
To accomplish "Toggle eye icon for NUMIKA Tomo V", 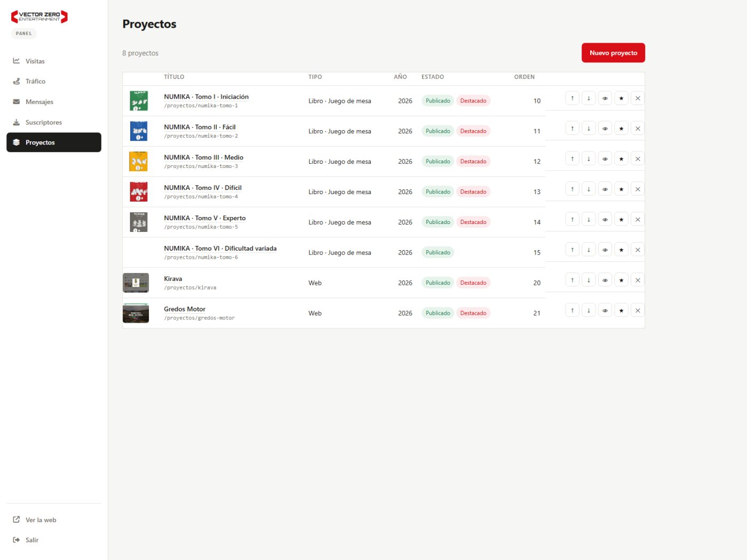I will tap(605, 220).
